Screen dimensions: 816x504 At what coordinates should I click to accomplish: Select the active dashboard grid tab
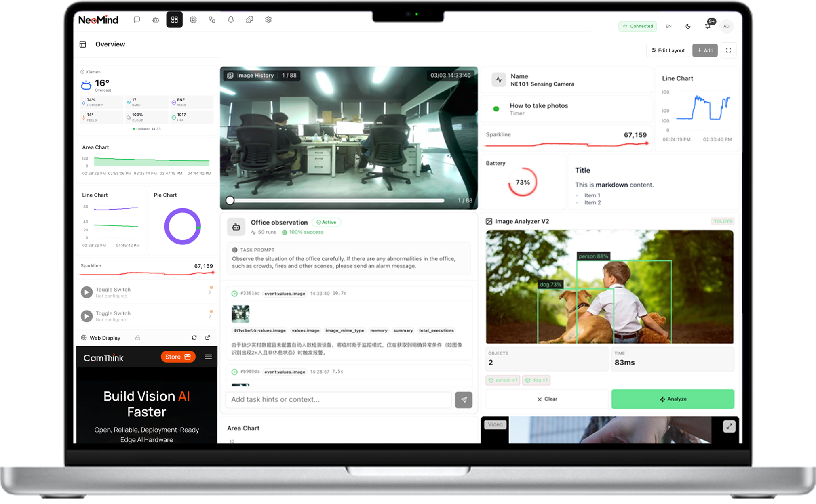pos(174,19)
